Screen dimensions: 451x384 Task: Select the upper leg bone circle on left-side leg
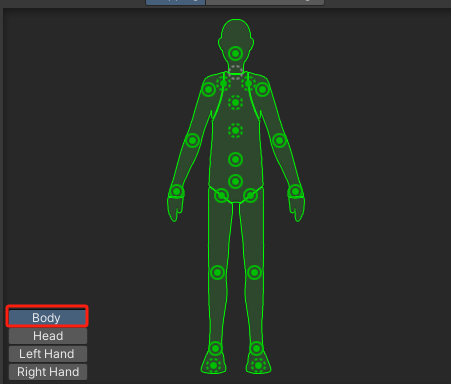(x=221, y=195)
